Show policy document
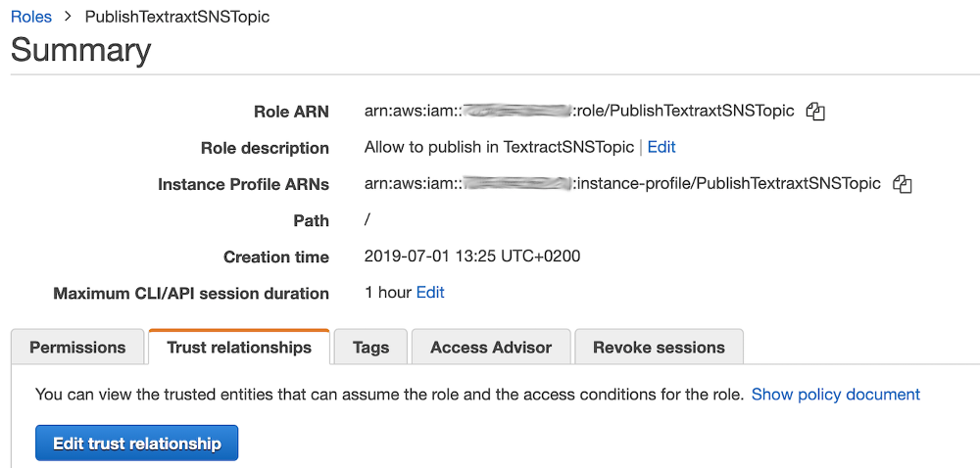 836,395
